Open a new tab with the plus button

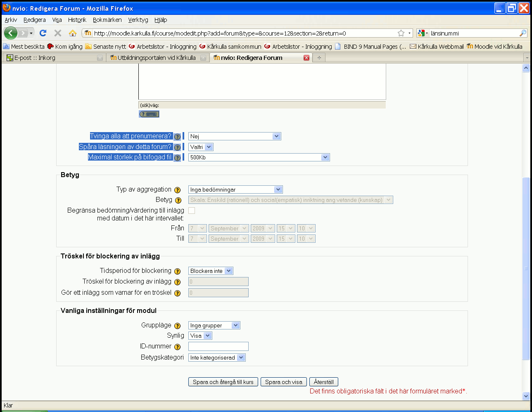pos(319,58)
